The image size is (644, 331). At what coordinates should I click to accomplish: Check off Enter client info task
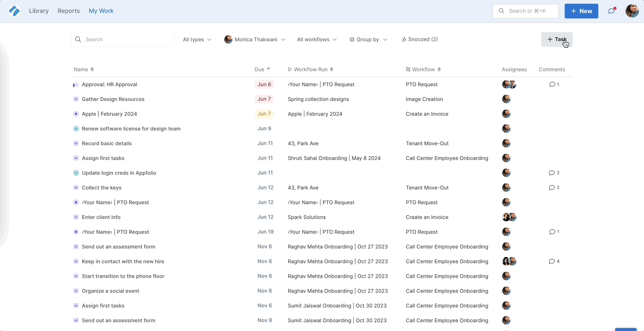pos(76,217)
